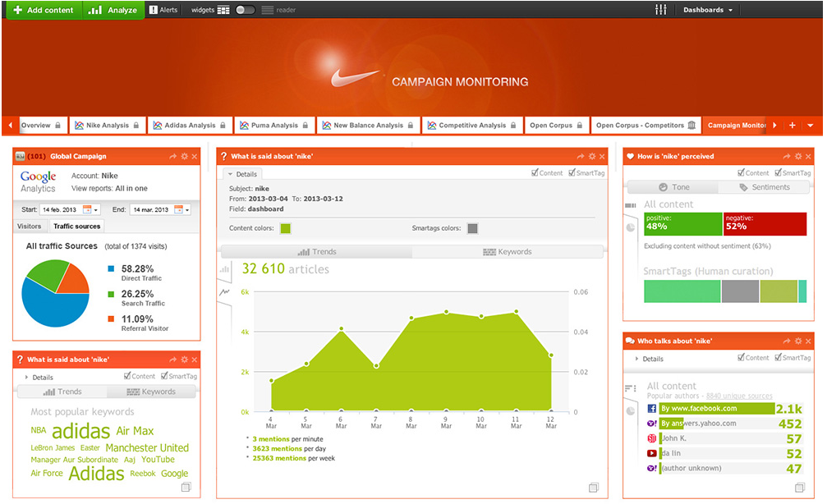Viewport: 827px width, 504px height.
Task: Expand lower-left widget with copy icon
Action: [186, 487]
